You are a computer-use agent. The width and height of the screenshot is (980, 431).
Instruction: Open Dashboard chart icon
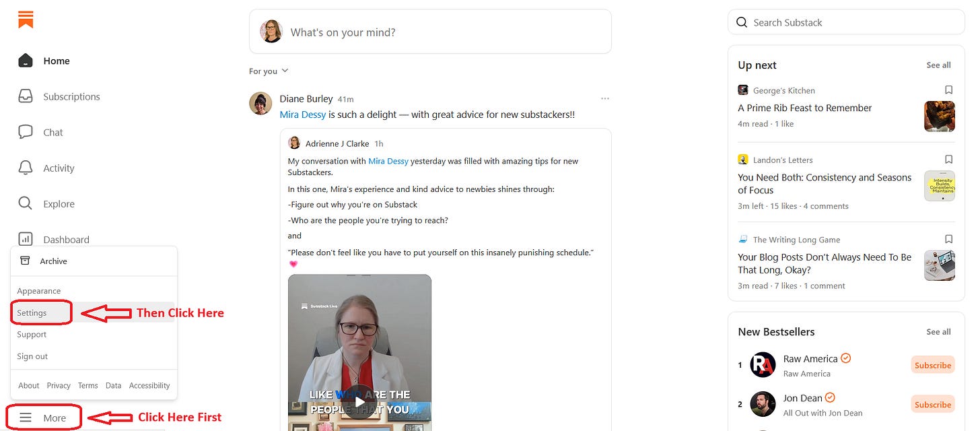click(25, 239)
